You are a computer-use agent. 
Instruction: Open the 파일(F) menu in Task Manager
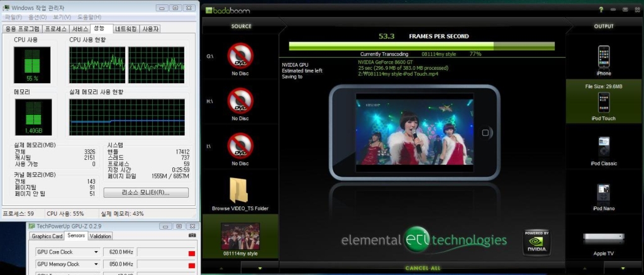coord(13,17)
